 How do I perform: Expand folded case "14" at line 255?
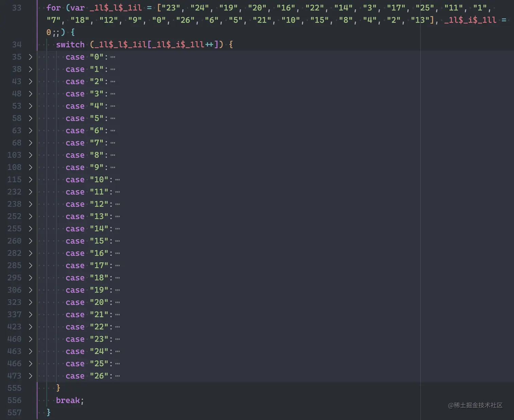click(x=30, y=229)
